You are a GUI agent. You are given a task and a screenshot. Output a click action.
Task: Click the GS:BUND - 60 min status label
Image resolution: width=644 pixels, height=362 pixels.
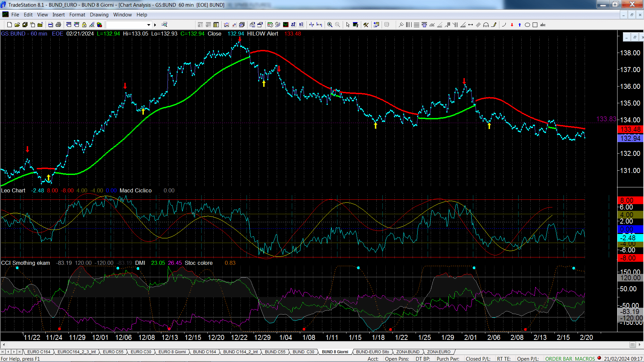click(24, 34)
